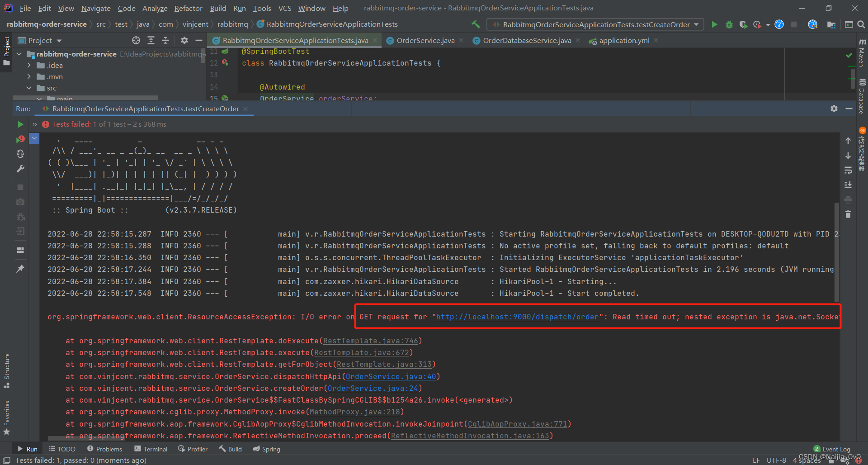Open the Refactor menu
Viewport: 868px width, 465px height.
tap(188, 8)
